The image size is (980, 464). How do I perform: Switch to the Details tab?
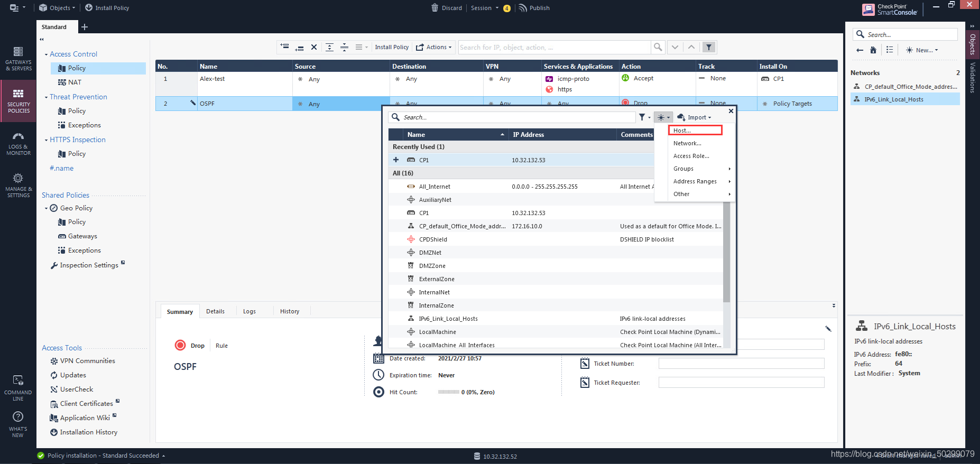click(x=215, y=311)
